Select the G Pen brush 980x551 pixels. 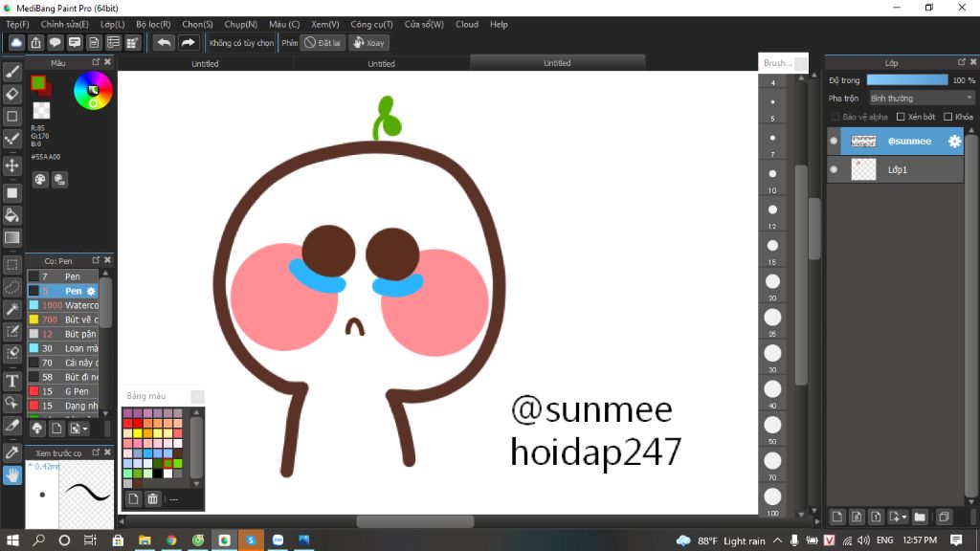pyautogui.click(x=63, y=391)
